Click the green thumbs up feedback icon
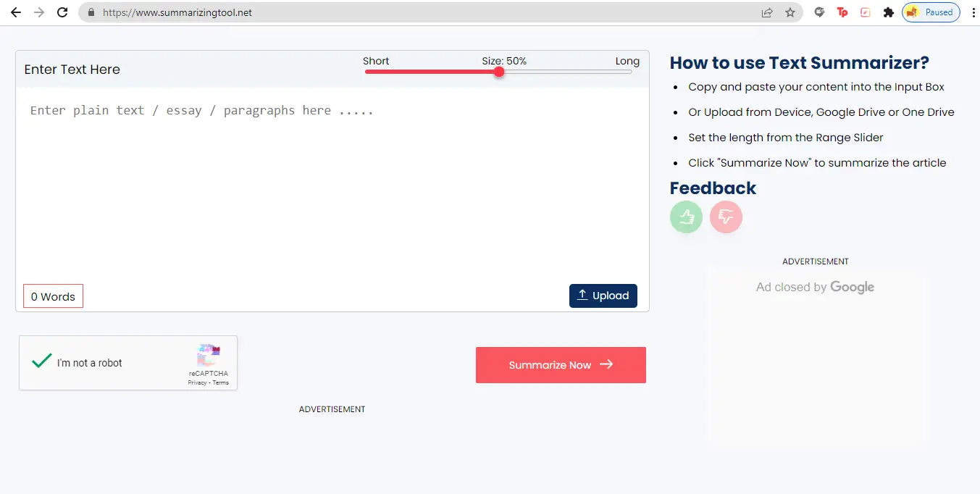The height and width of the screenshot is (494, 980). [x=685, y=217]
